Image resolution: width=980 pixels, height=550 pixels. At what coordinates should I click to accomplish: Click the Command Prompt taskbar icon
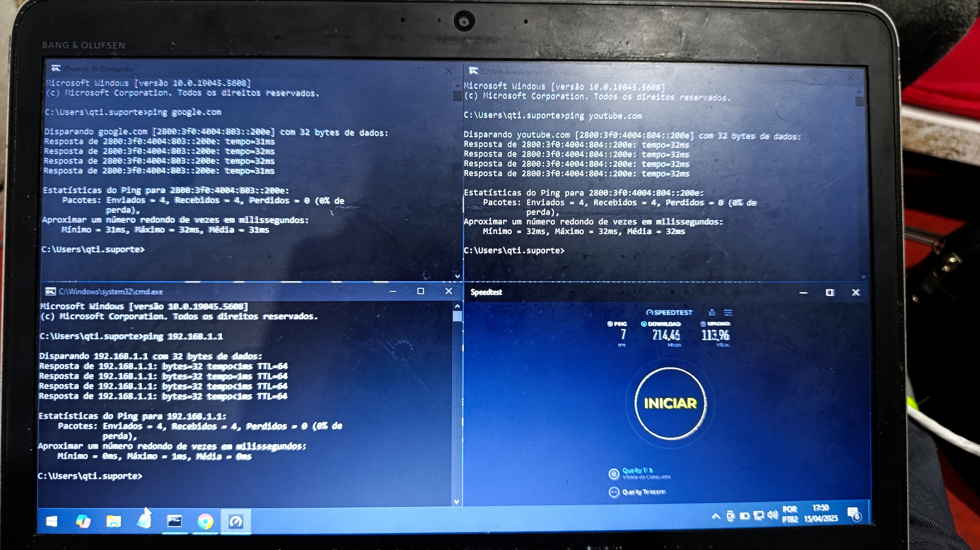(x=175, y=521)
